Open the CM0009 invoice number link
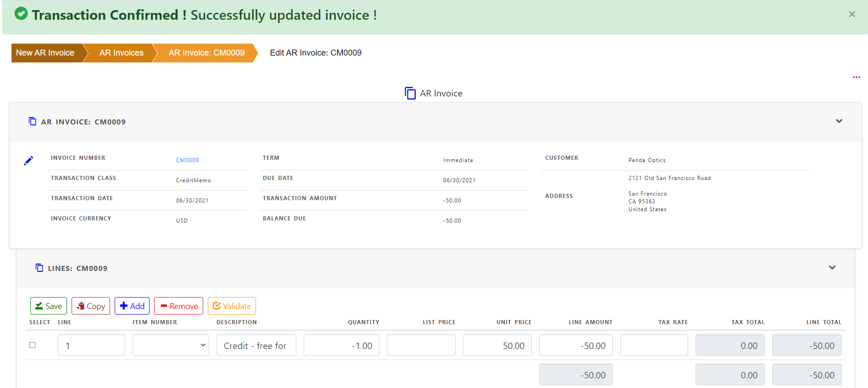Viewport: 868px width, 388px height. pyautogui.click(x=188, y=160)
